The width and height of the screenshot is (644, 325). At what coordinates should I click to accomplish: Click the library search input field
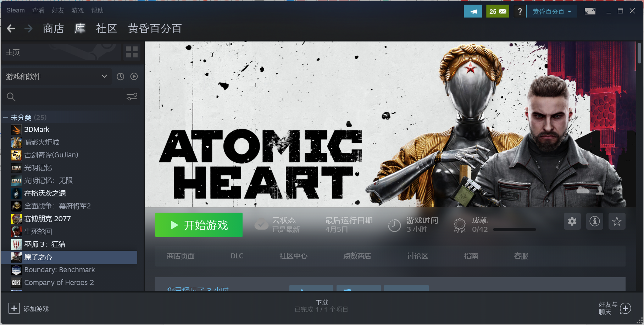64,96
